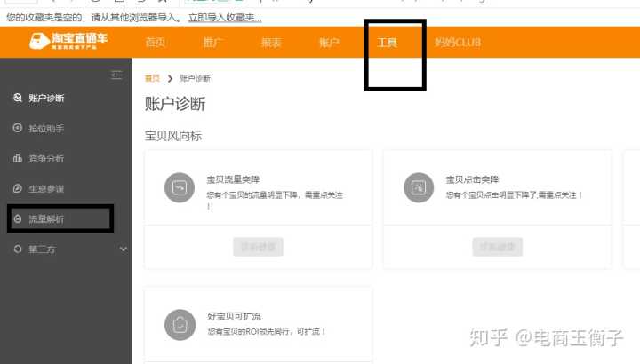Select 抢位助手 in the sidebar
Viewport: 640px width, 364px height.
(46, 129)
